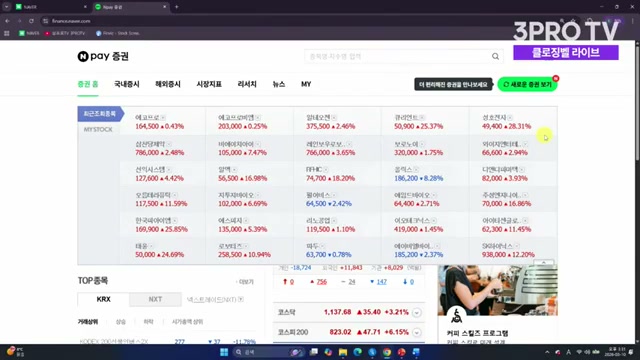Open 더보기 next to TOP종목
This screenshot has height=360, width=640.
[x=245, y=282]
